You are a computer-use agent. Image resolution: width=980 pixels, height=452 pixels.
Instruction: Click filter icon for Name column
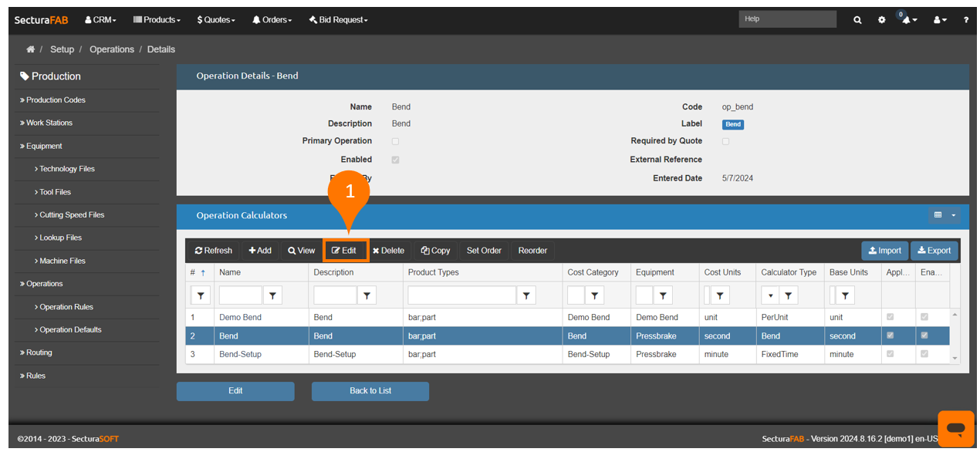[272, 295]
